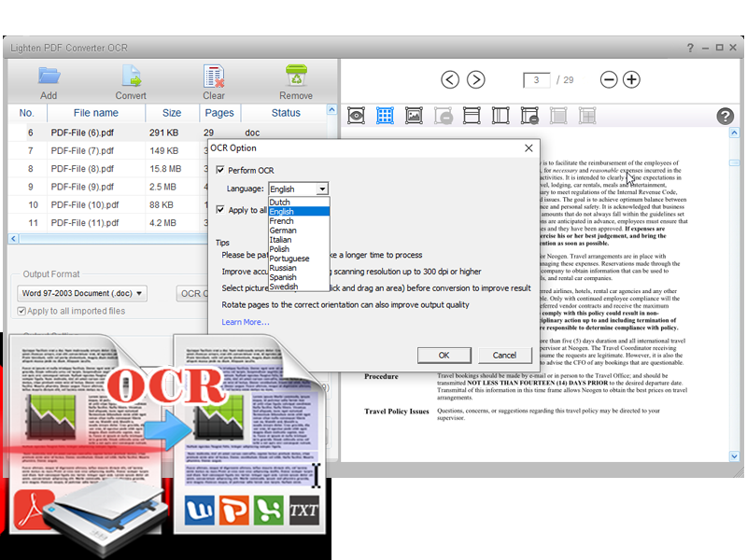Click file list scroll up arrow

331,110
